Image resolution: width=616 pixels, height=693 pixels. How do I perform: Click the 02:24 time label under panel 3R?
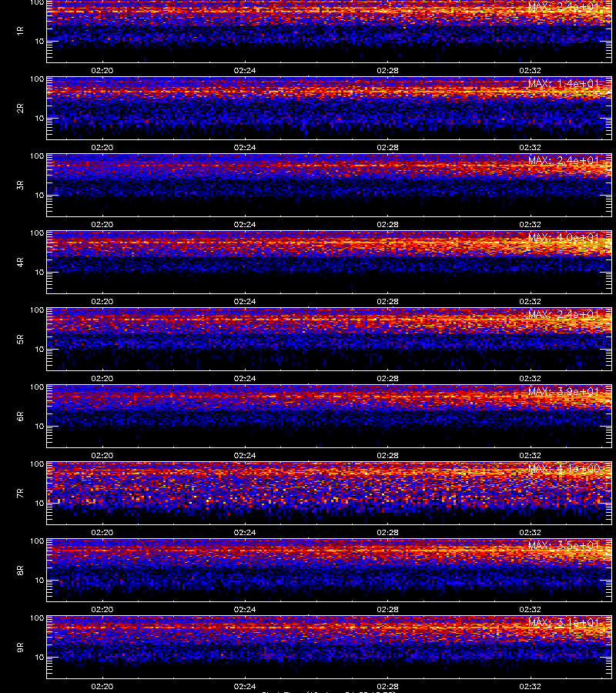[245, 225]
